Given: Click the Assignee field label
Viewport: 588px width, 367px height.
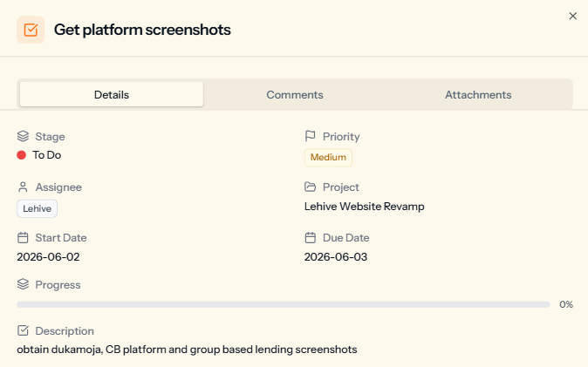Looking at the screenshot, I should [x=58, y=187].
